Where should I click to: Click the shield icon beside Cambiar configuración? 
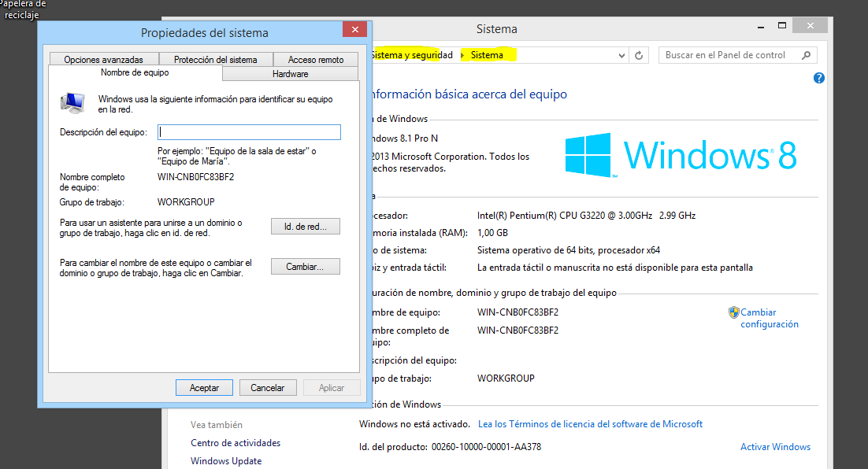(x=734, y=312)
